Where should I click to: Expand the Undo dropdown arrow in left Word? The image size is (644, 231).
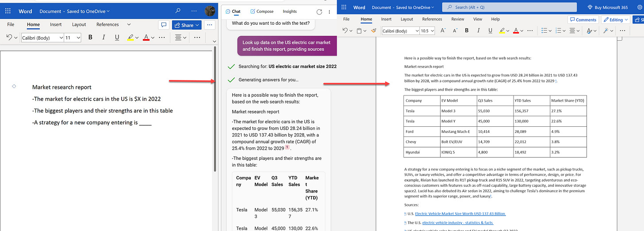coord(16,38)
